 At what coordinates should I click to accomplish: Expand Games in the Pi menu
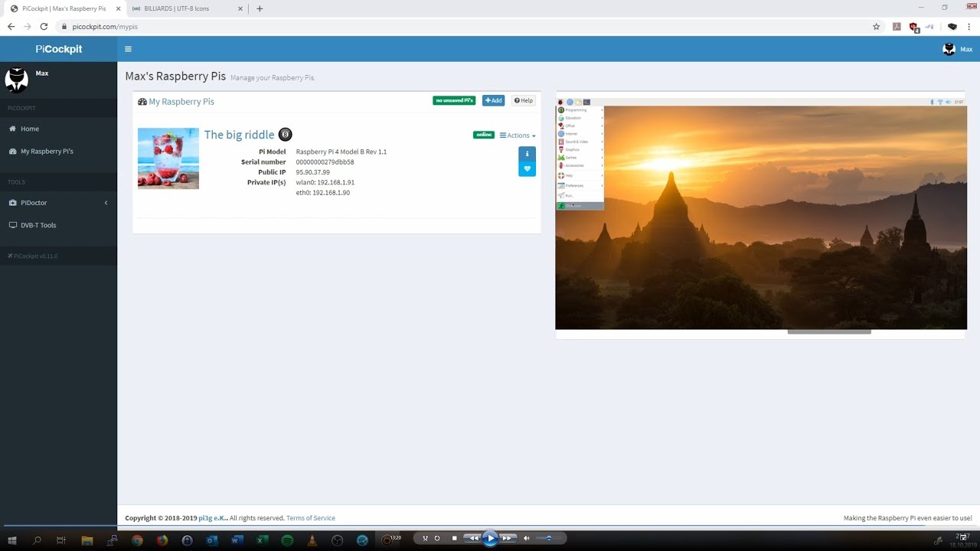tap(580, 158)
